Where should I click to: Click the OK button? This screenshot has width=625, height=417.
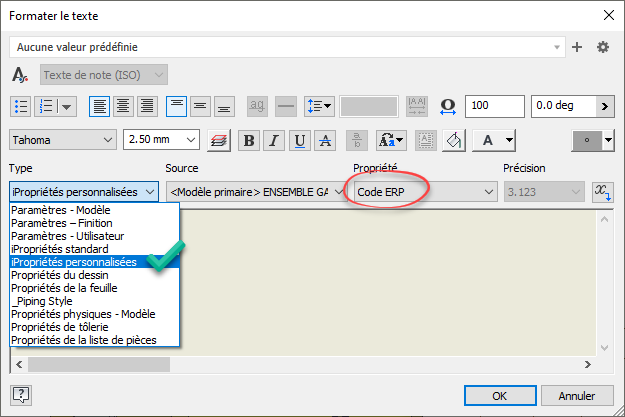(501, 394)
